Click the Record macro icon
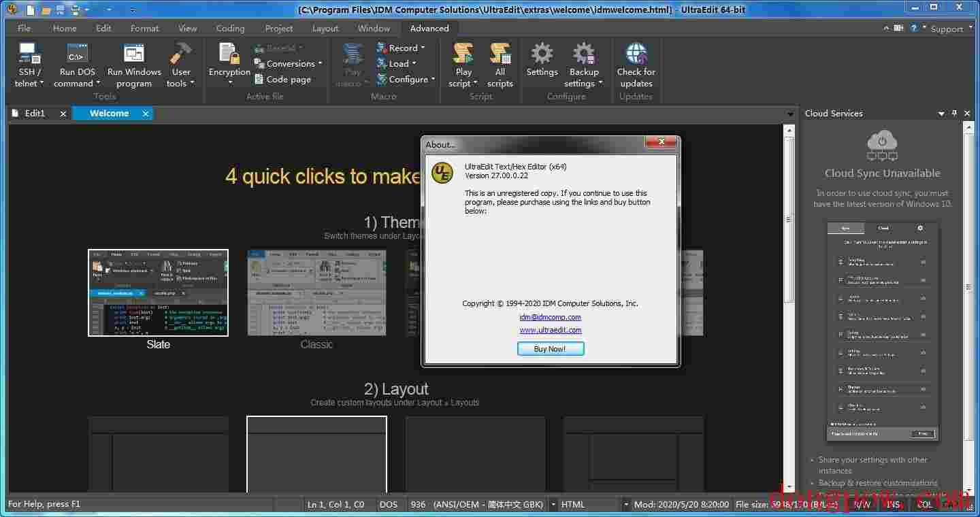The height and width of the screenshot is (517, 980). pos(381,48)
